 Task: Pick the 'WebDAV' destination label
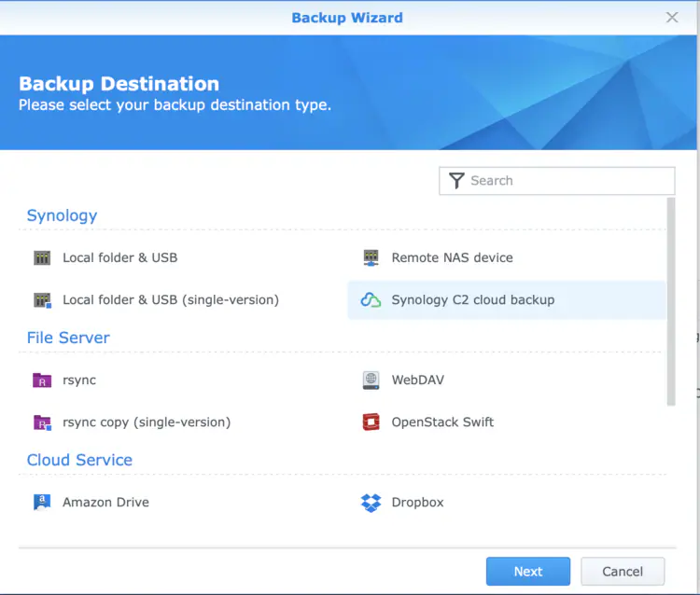[x=418, y=380]
